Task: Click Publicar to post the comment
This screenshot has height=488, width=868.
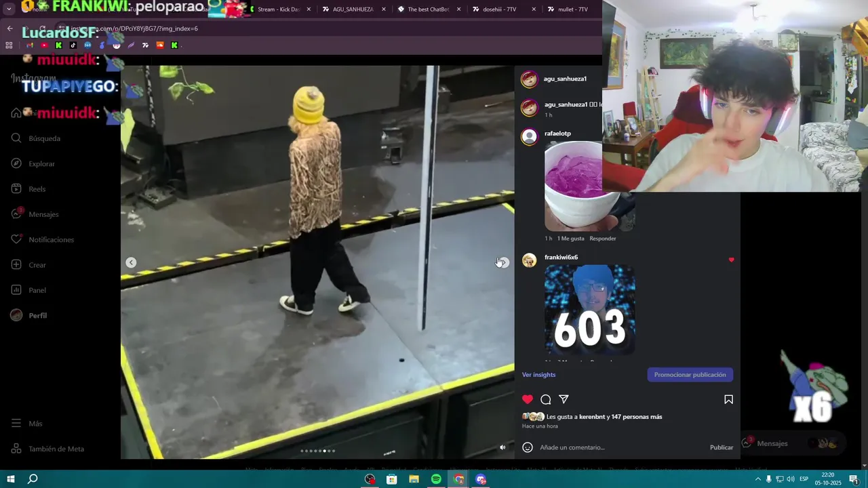Action: click(x=722, y=447)
